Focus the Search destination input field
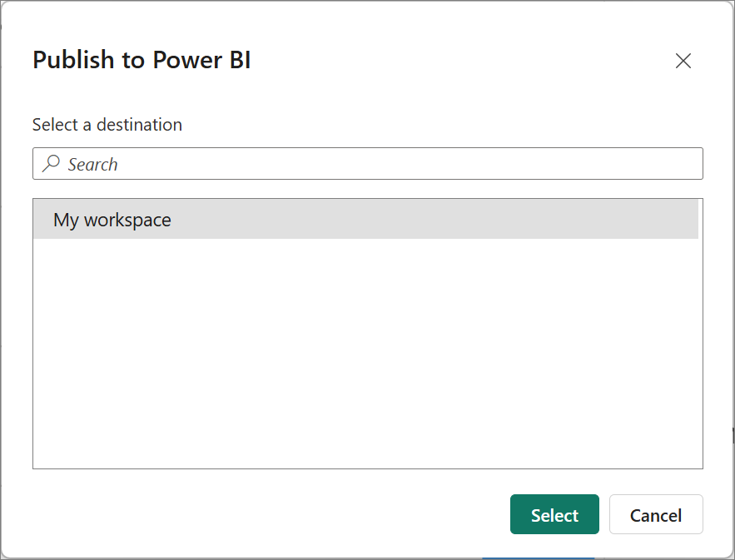 coord(368,164)
